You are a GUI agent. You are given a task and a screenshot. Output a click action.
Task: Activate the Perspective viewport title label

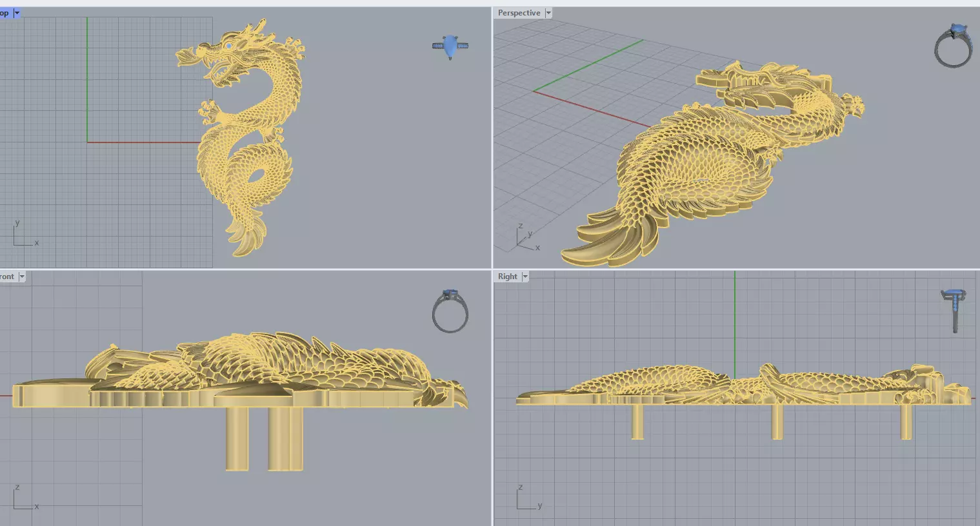(x=519, y=13)
